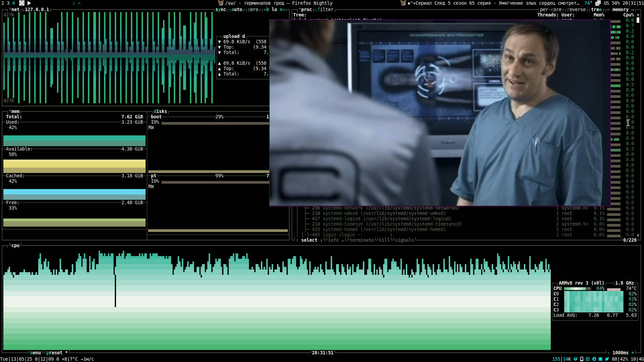The height and width of the screenshot is (362, 644).
Task: Click the layout icon in top bar
Action: click(22, 3)
